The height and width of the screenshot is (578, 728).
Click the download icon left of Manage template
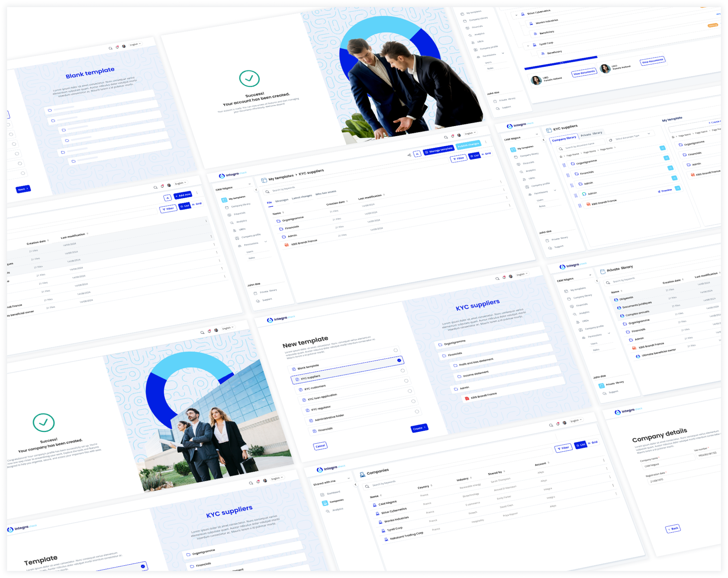tap(418, 153)
